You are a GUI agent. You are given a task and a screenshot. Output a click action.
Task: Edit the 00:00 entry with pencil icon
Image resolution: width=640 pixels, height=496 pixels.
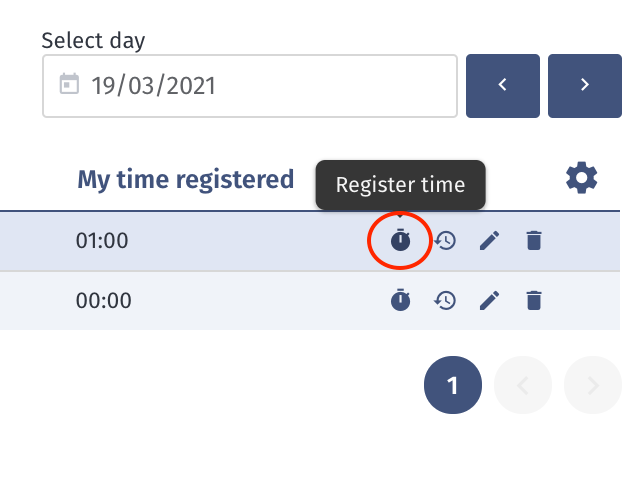[x=489, y=300]
